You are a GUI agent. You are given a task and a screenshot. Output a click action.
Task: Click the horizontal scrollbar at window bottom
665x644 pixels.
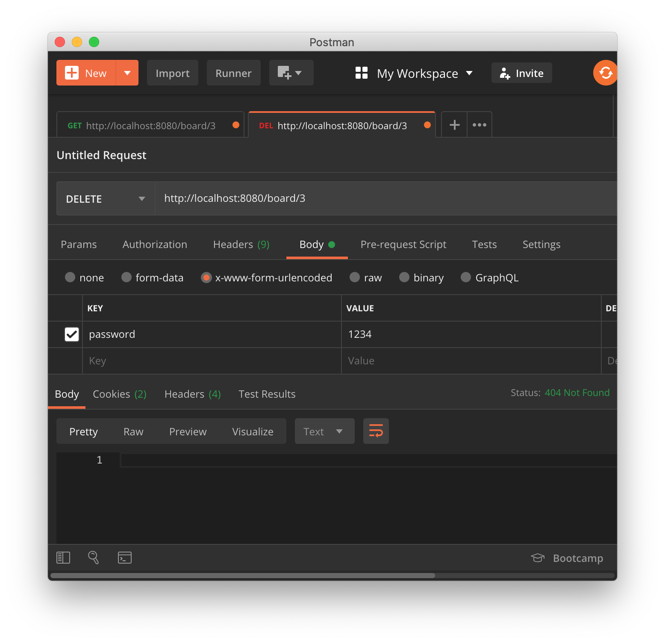(243, 576)
